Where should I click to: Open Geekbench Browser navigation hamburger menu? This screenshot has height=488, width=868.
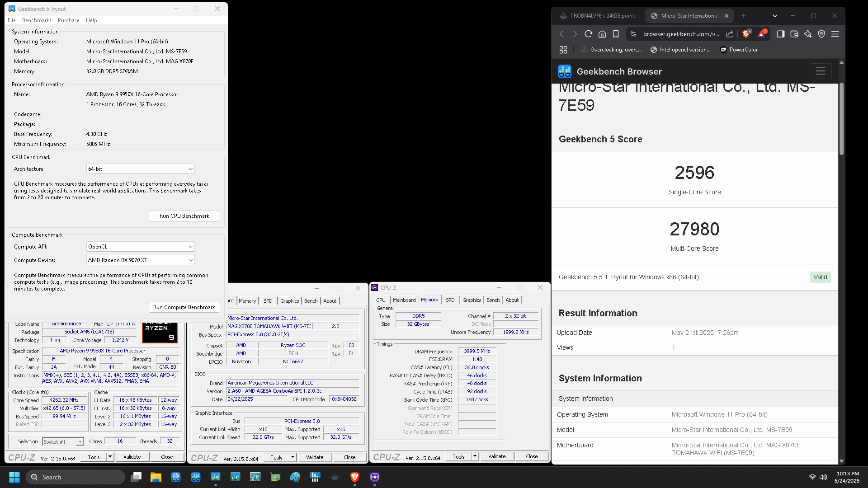(820, 71)
